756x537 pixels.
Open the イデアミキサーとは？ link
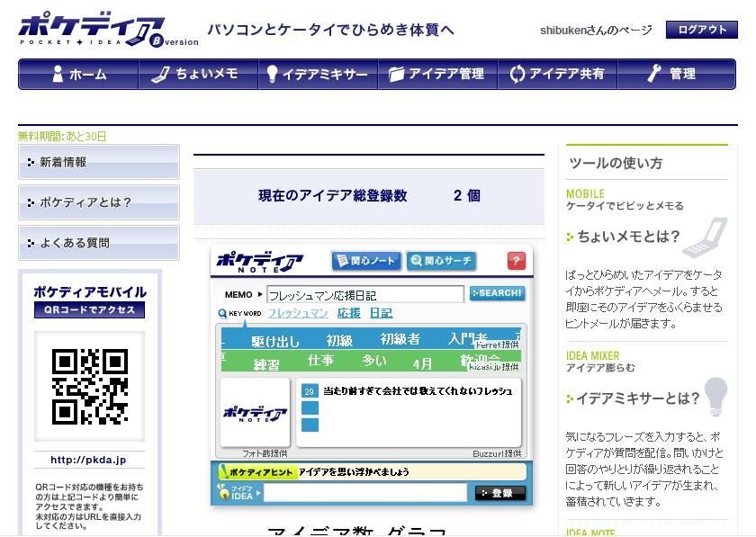click(637, 398)
